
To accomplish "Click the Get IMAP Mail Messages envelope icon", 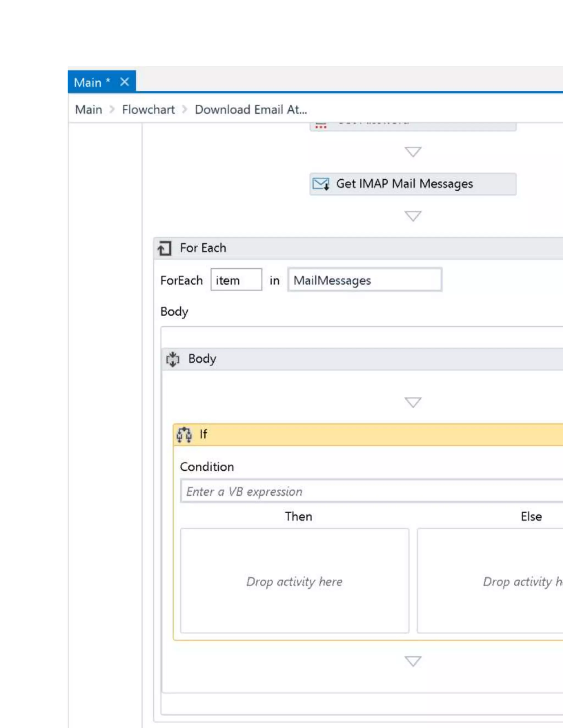I will pyautogui.click(x=321, y=184).
